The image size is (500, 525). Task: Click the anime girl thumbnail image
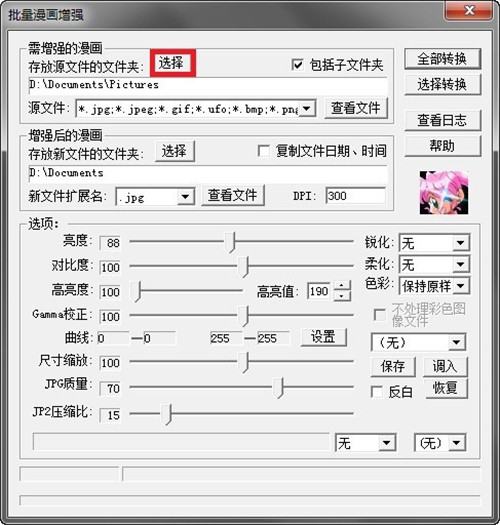click(444, 193)
